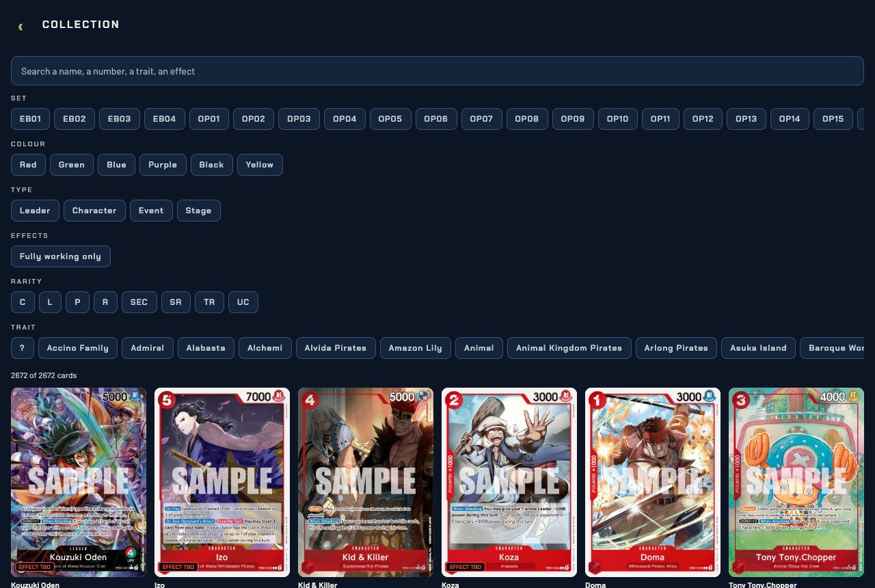Choose set OP15

(833, 119)
